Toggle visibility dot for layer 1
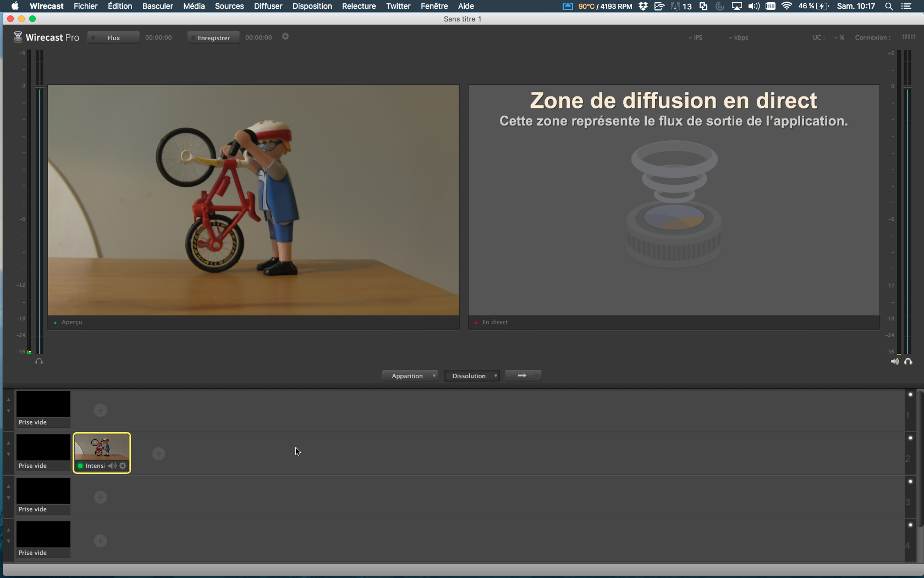The image size is (924, 578). pos(910,395)
